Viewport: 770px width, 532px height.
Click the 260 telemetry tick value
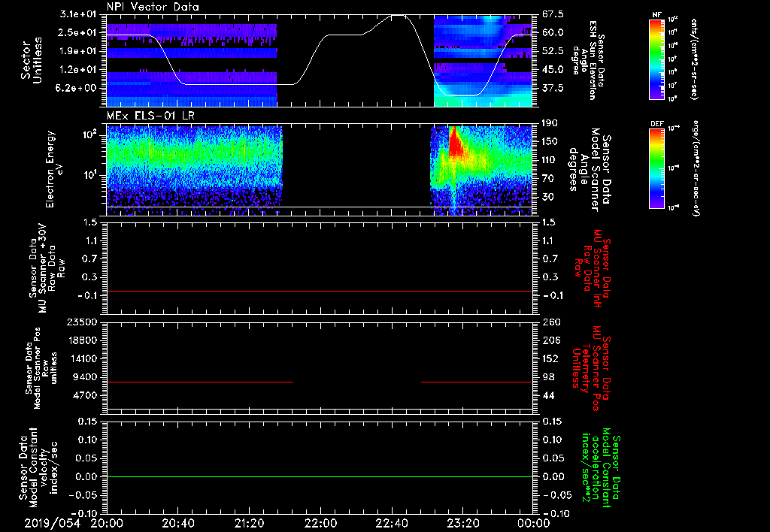(550, 322)
